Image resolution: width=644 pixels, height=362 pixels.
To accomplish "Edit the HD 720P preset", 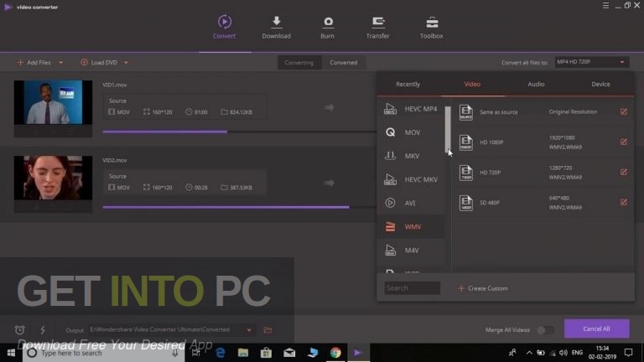I will [624, 172].
